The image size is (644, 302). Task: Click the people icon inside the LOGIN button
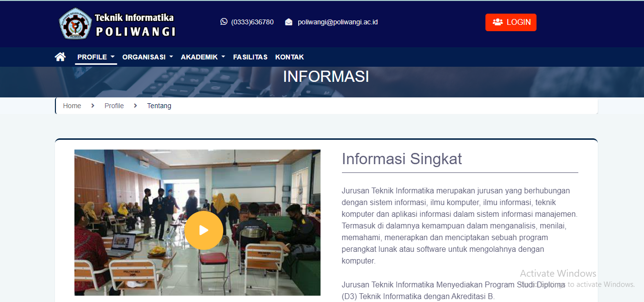[498, 22]
